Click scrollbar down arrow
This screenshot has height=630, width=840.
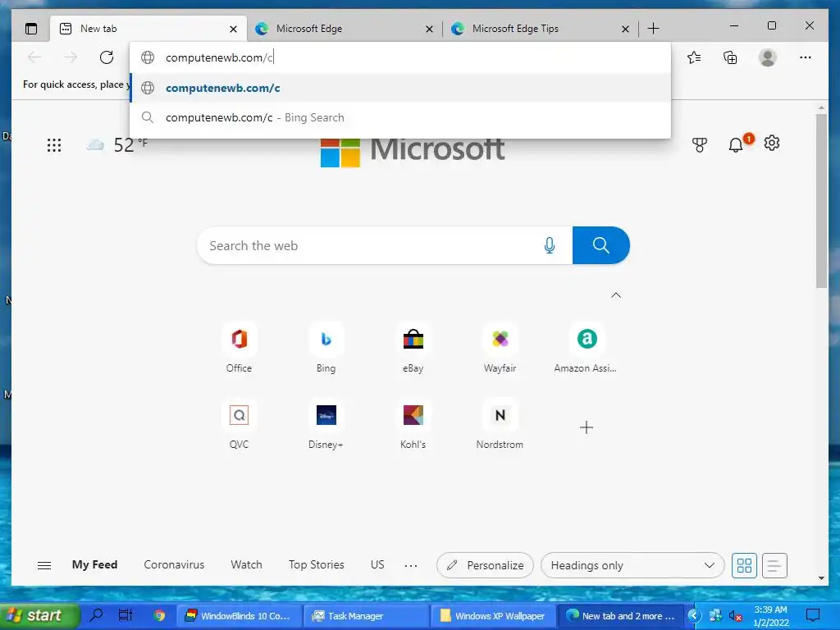tap(822, 578)
